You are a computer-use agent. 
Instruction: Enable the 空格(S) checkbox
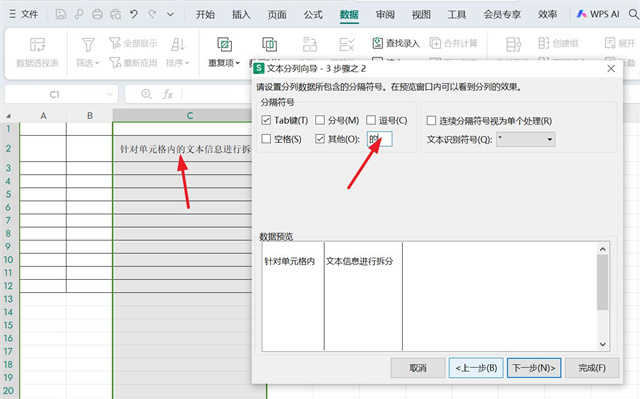pos(266,139)
